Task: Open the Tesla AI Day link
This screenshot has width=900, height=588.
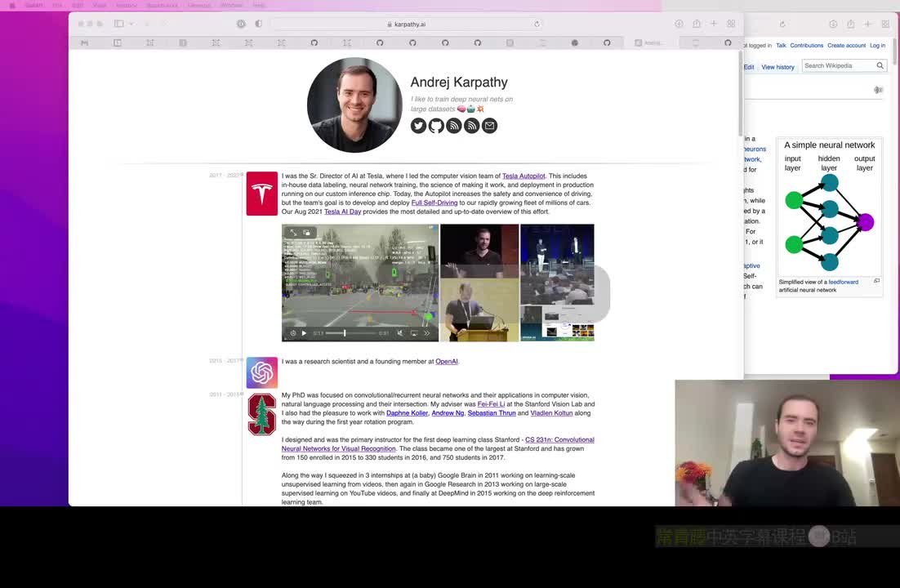Action: point(343,212)
